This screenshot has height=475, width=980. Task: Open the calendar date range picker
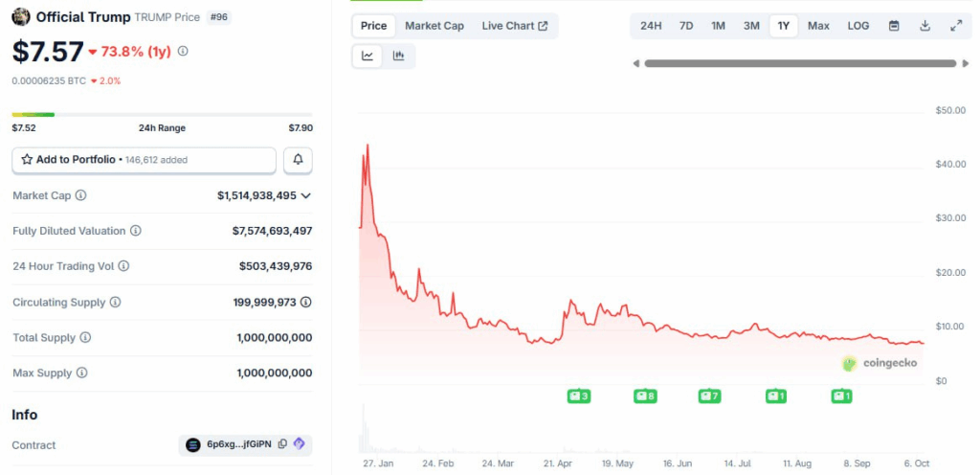[x=894, y=26]
